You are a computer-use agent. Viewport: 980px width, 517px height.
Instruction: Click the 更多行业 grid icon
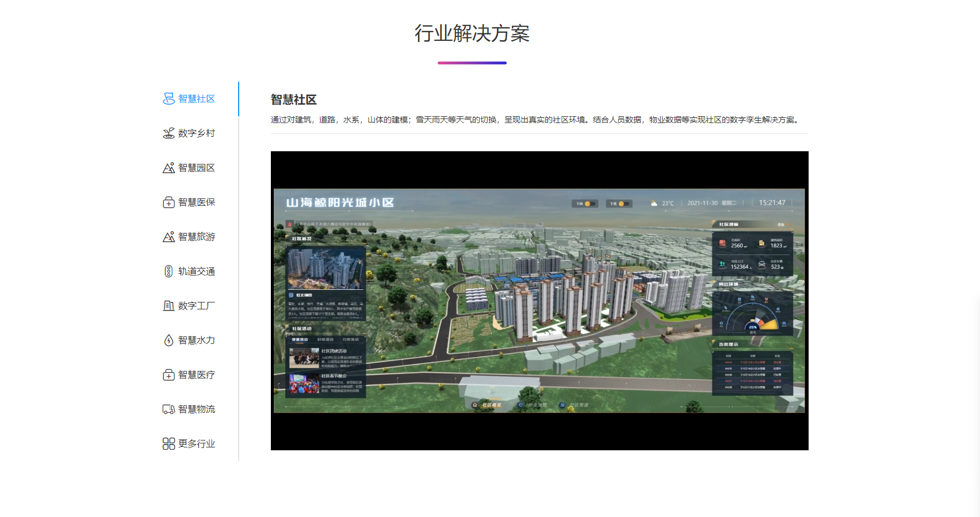(169, 444)
